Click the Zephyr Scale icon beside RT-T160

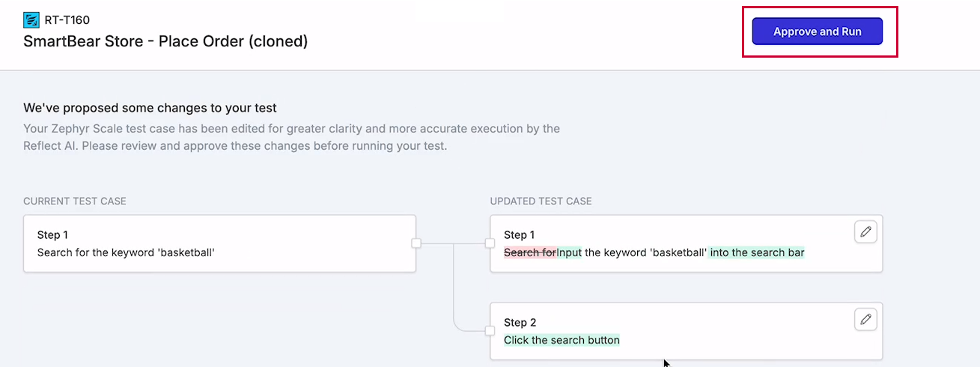coord(31,20)
